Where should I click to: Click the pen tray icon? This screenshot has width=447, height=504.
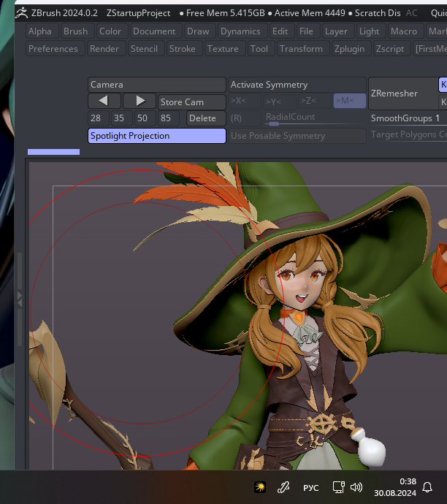[x=283, y=487]
